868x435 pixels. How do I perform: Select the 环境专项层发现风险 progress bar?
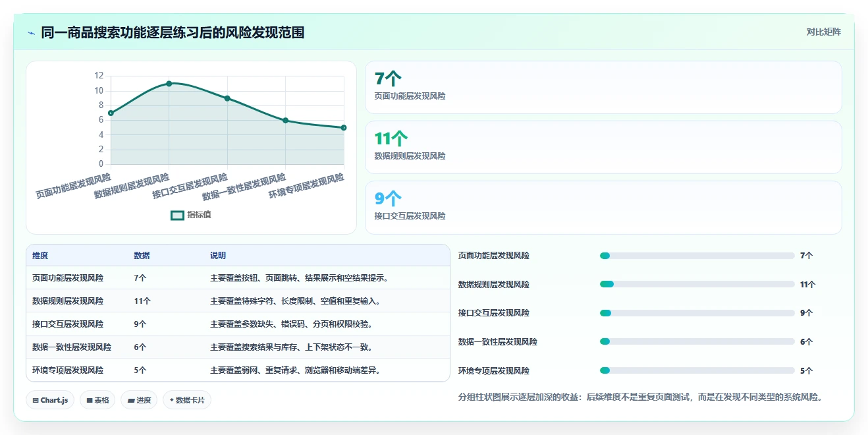(x=697, y=370)
